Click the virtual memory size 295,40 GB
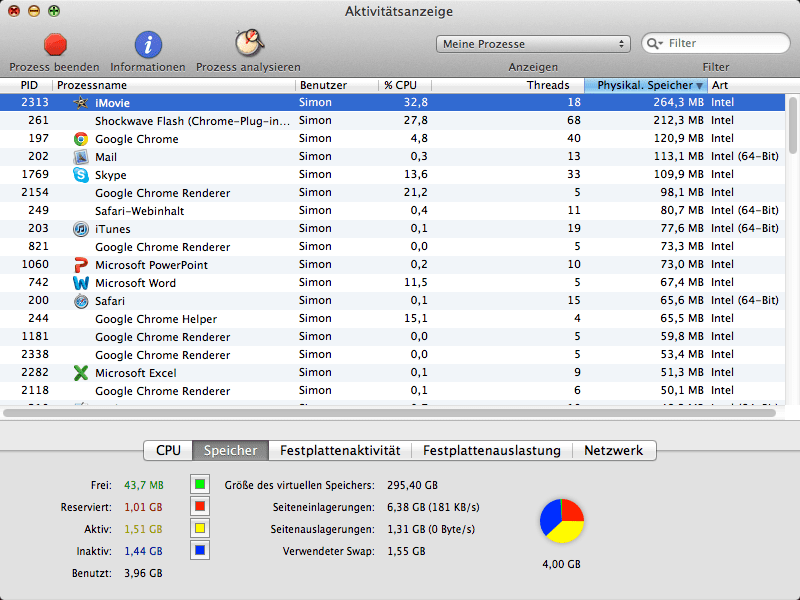800x600 pixels. (x=412, y=485)
